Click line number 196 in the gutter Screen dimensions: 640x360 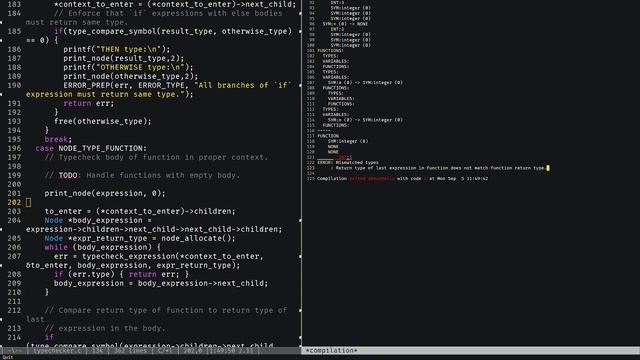14,148
